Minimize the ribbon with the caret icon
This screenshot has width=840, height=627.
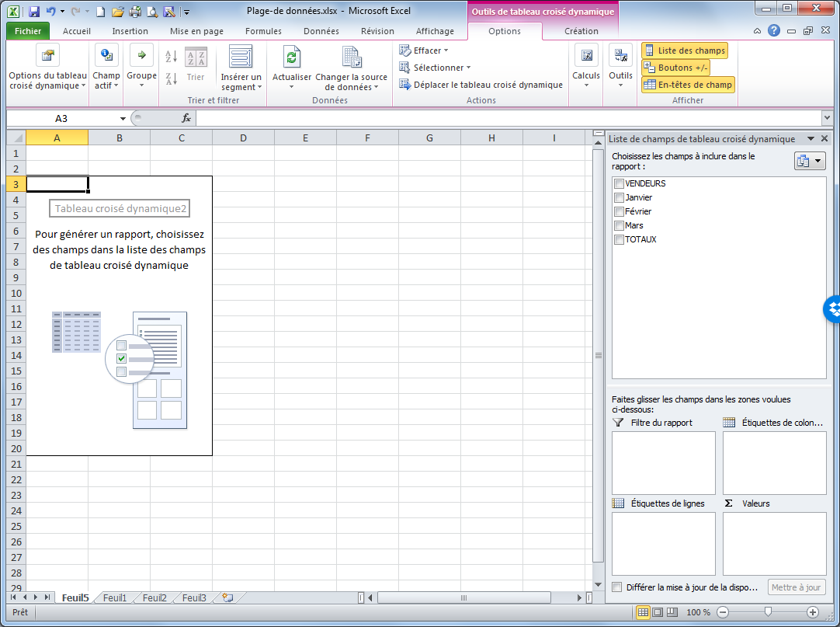point(757,31)
